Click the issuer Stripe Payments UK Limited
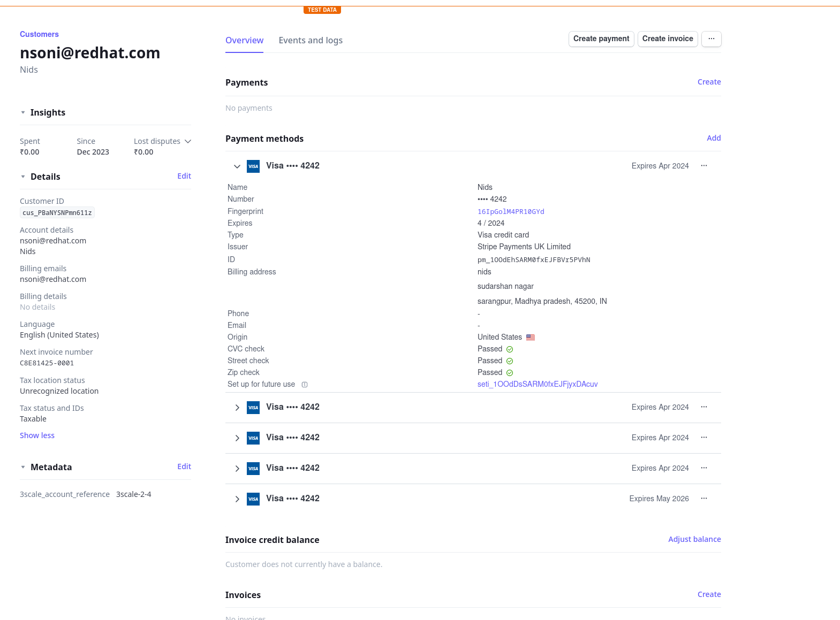Viewport: 840px width, 620px height. [x=524, y=247]
